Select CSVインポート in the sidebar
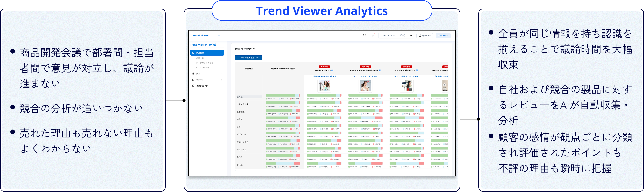The width and height of the screenshot is (644, 192). click(203, 68)
